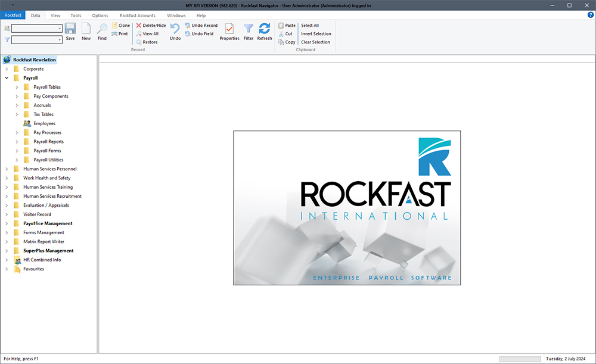
Task: Select Work Health and Safety item
Action: tap(46, 178)
